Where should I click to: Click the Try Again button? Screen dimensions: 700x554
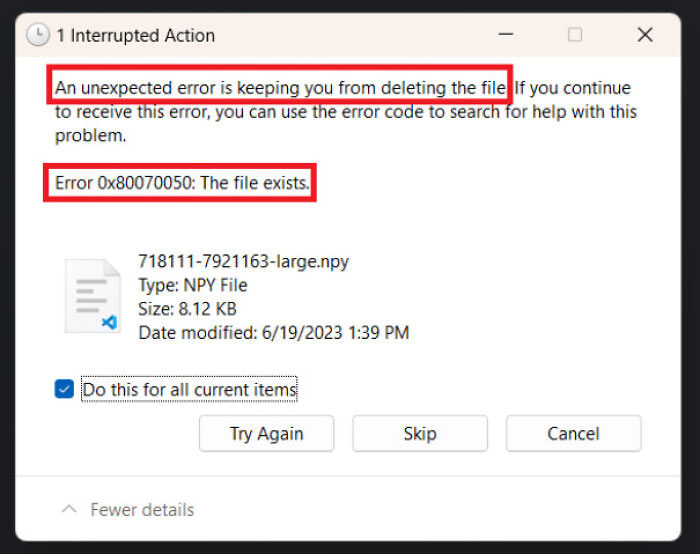tap(266, 433)
